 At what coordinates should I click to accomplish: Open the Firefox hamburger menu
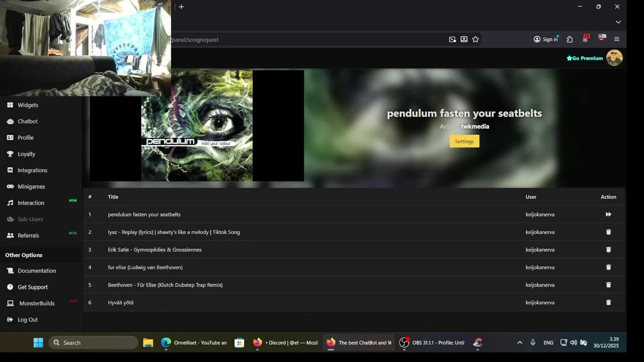point(617,39)
